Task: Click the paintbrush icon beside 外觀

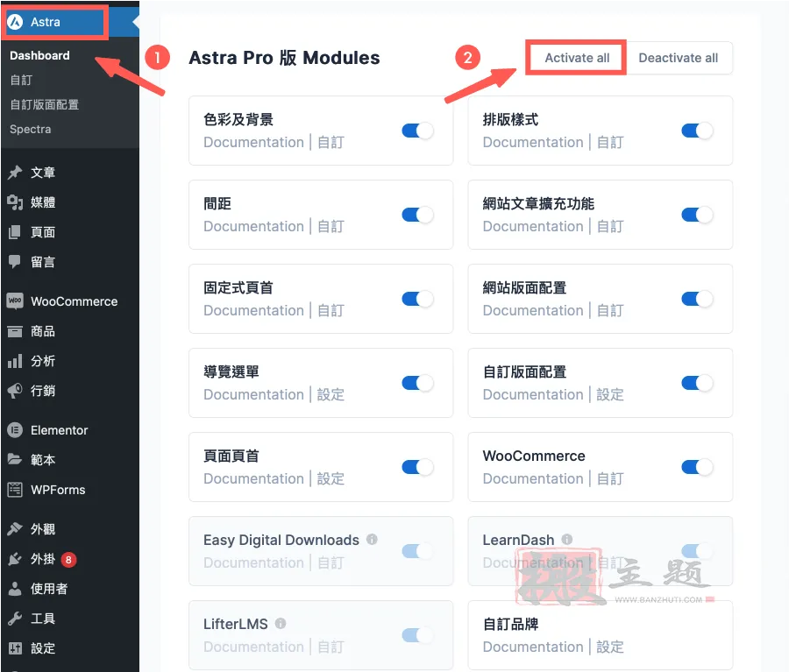Action: 15,529
